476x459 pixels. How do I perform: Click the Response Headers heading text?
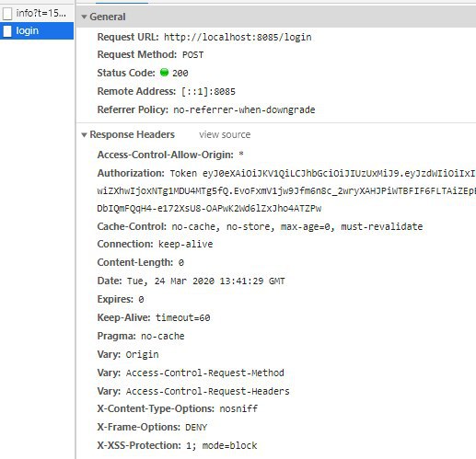coord(132,134)
